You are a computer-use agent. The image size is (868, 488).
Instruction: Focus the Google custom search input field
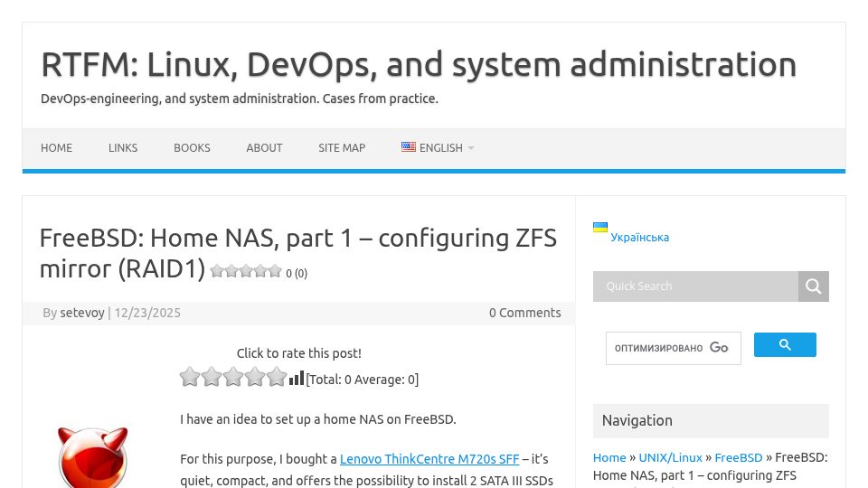tap(673, 348)
